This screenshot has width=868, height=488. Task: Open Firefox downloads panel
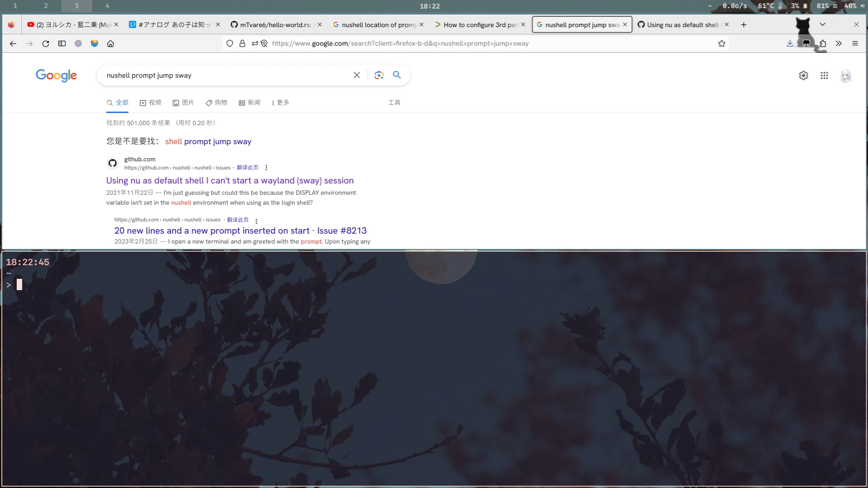789,43
